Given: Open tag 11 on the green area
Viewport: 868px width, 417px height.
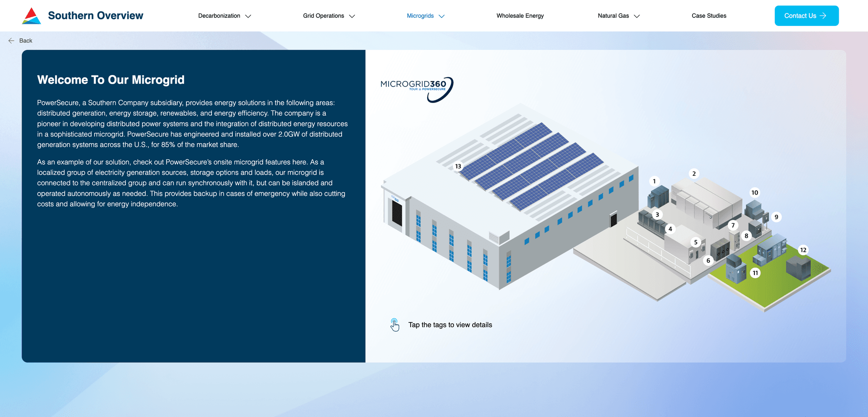Looking at the screenshot, I should (755, 273).
